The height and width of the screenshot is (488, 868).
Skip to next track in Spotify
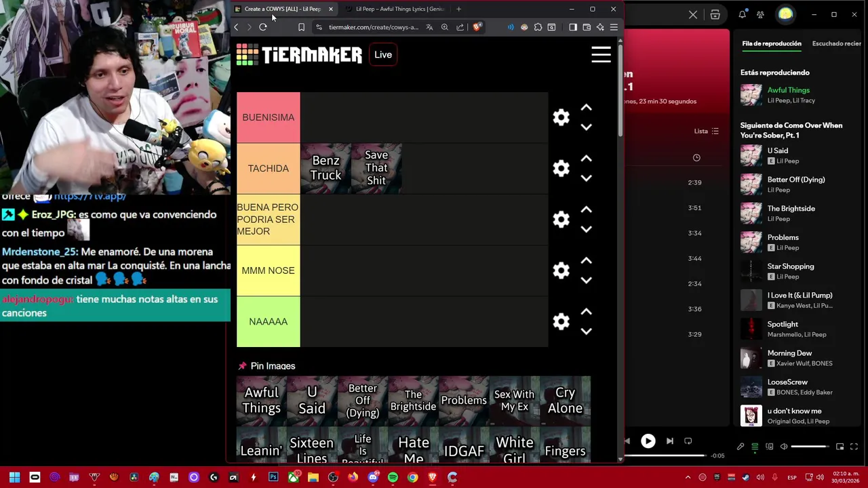tap(670, 441)
